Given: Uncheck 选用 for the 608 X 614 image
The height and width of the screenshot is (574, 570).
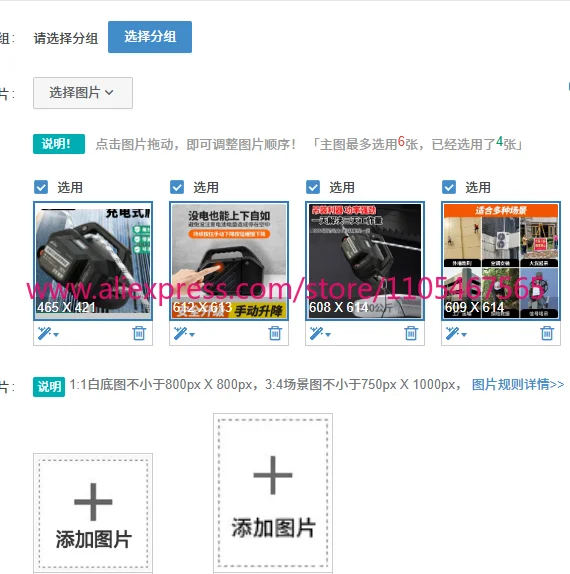Looking at the screenshot, I should (x=313, y=187).
